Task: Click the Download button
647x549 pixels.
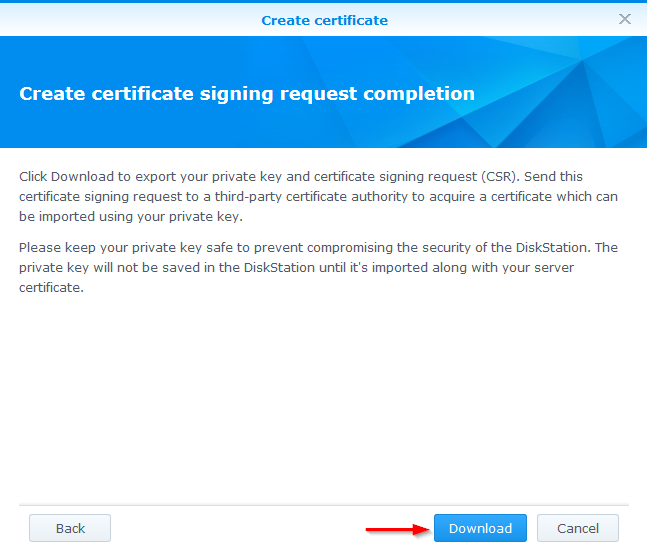Action: [x=480, y=528]
